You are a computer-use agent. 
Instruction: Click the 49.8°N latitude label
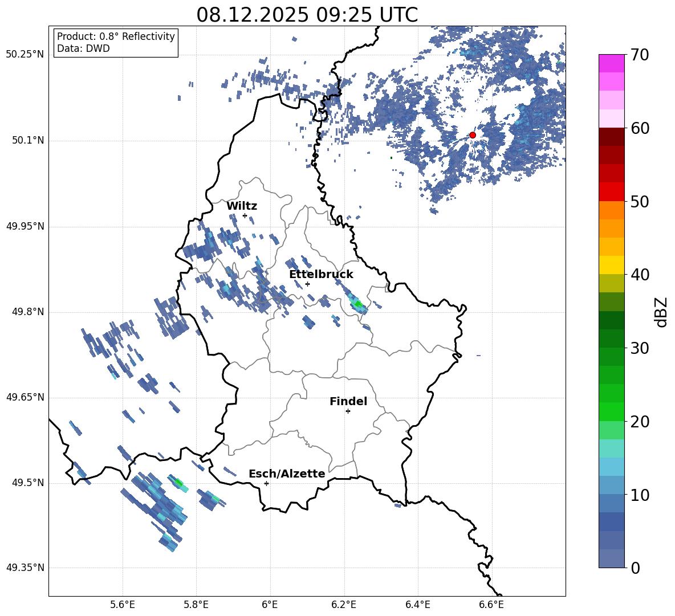(27, 312)
